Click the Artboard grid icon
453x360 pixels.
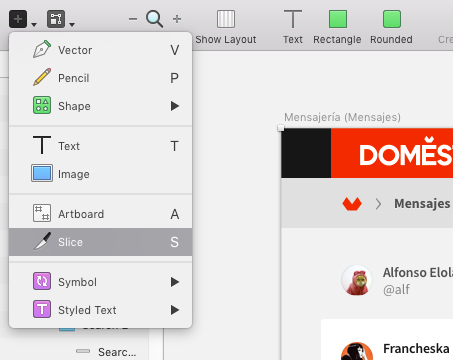[x=42, y=213]
